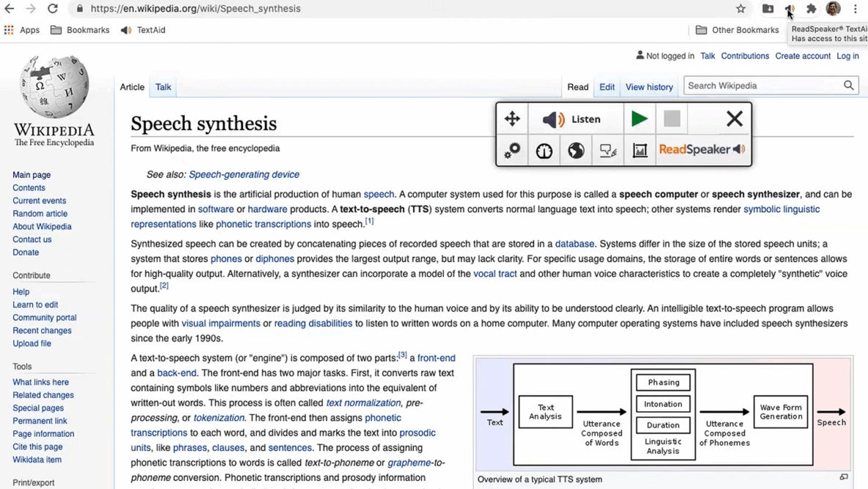Switch to the Talk tab

click(x=163, y=87)
